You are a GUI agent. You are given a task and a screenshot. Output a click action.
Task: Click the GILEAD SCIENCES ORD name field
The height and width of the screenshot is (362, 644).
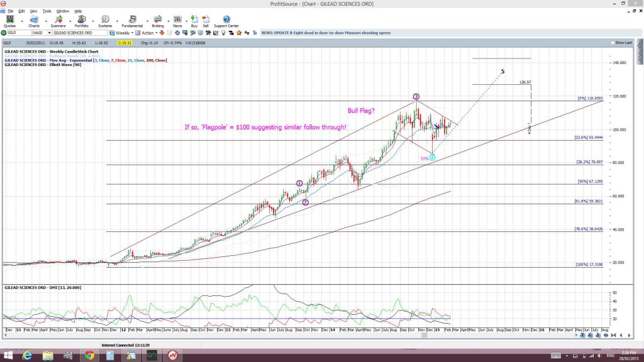coord(80,33)
